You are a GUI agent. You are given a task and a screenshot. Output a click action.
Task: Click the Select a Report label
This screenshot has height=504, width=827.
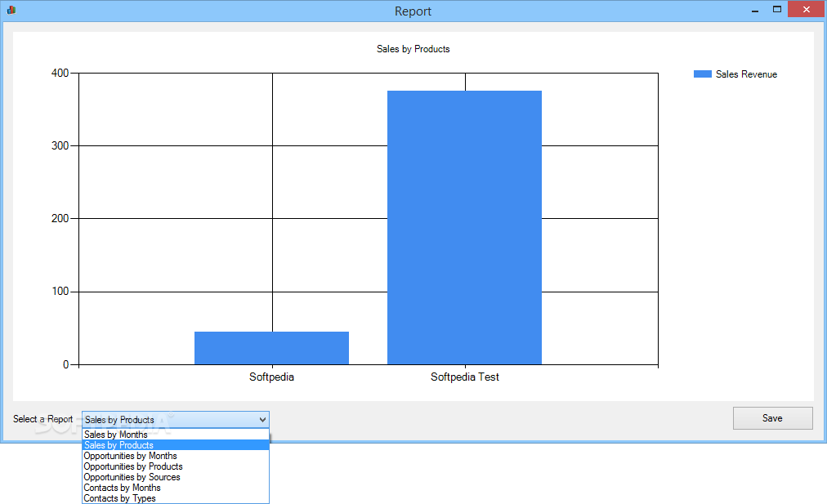[42, 419]
